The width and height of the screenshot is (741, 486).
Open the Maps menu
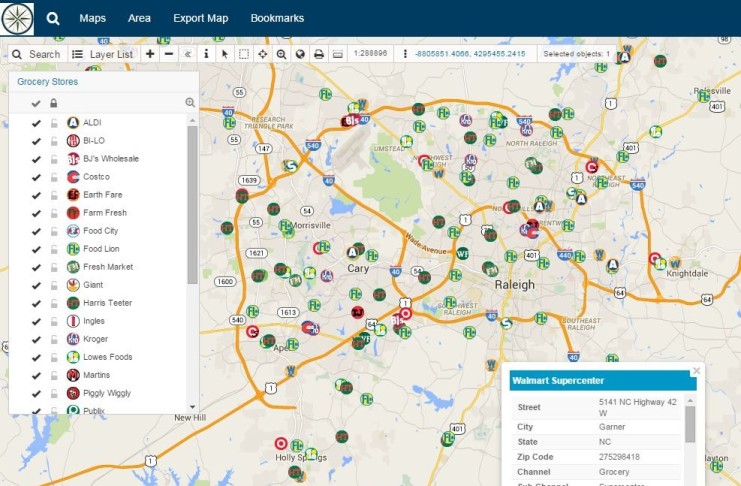coord(93,18)
